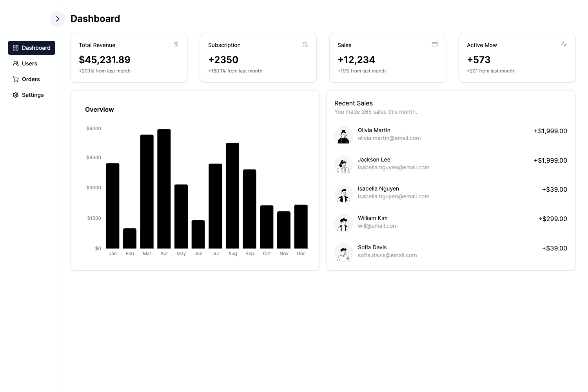The width and height of the screenshot is (588, 392).
Task: Select the Dashboard grid icon in sidebar
Action: pos(16,47)
